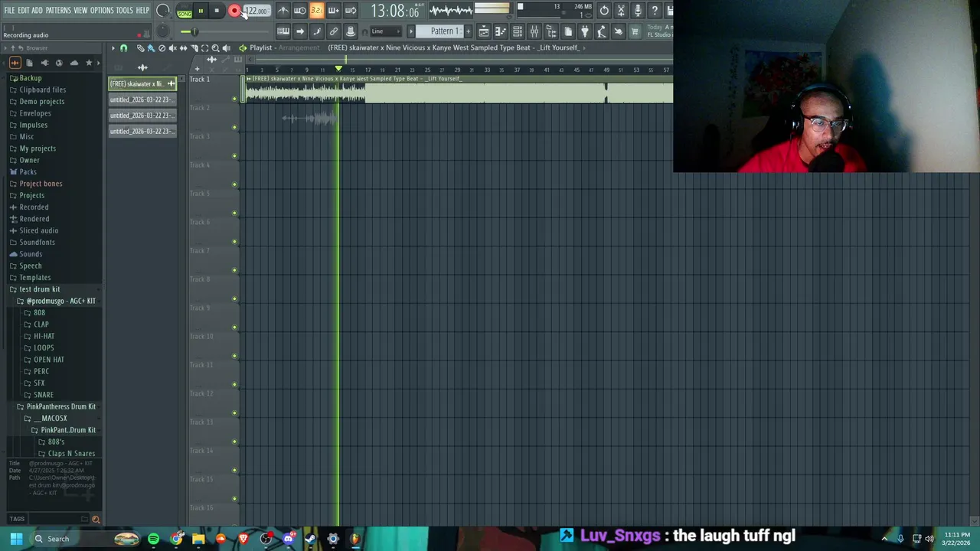Viewport: 980px width, 551px height.
Task: Open the audio editor scissors icon
Action: [x=621, y=11]
